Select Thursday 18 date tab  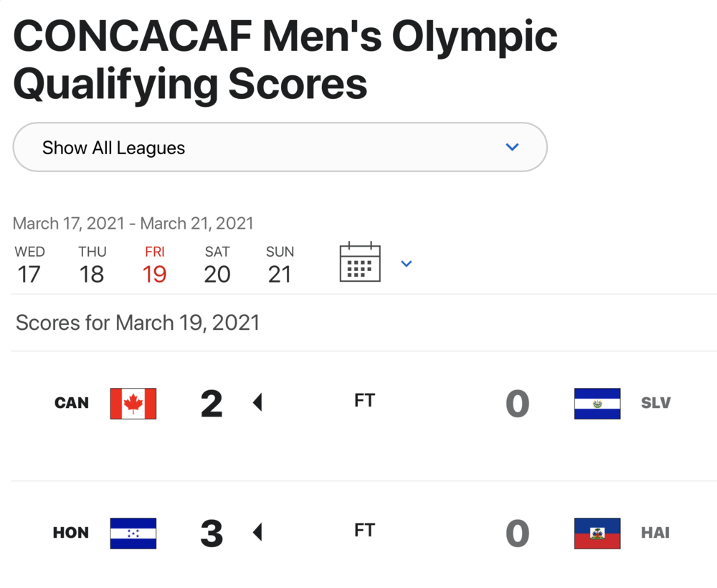[x=92, y=264]
